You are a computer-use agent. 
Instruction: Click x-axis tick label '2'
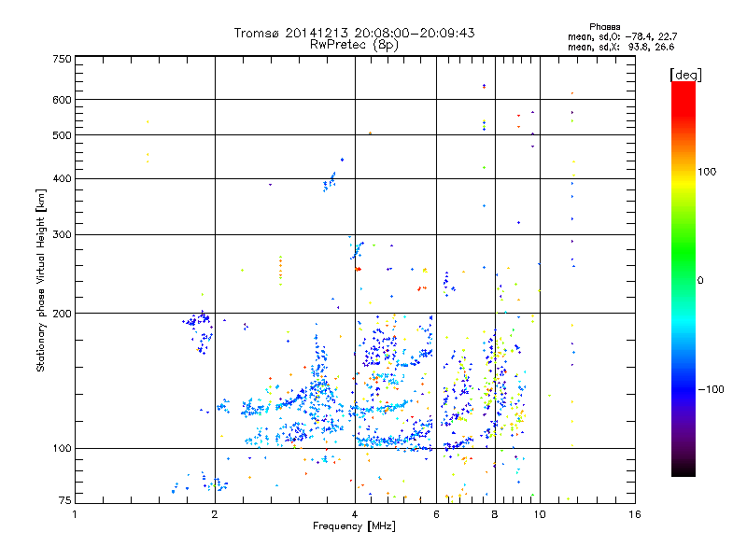click(x=215, y=514)
